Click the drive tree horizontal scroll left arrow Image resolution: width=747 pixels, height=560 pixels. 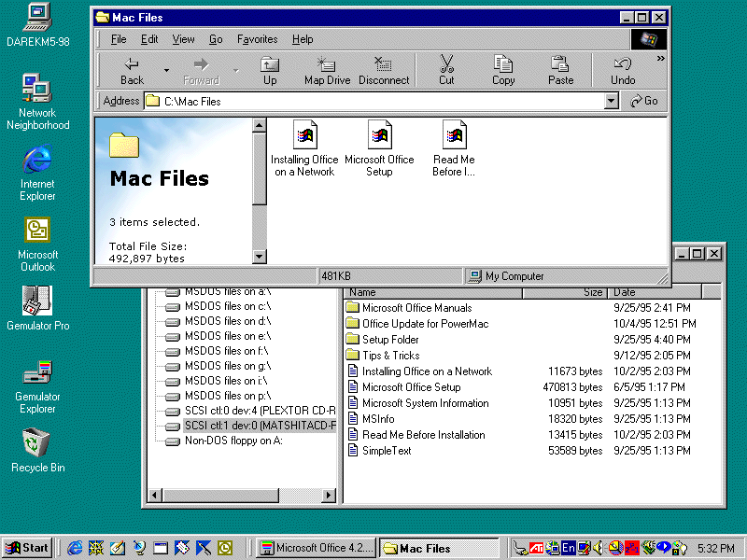pos(154,496)
